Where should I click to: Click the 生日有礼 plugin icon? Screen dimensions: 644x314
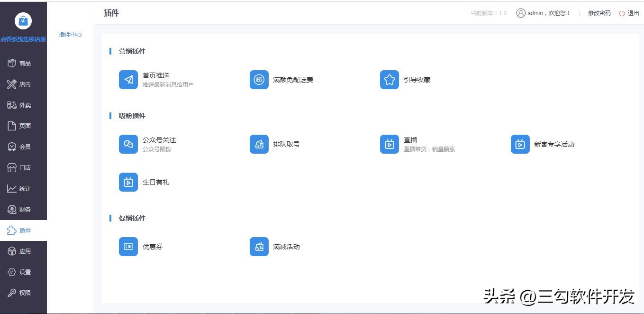128,182
